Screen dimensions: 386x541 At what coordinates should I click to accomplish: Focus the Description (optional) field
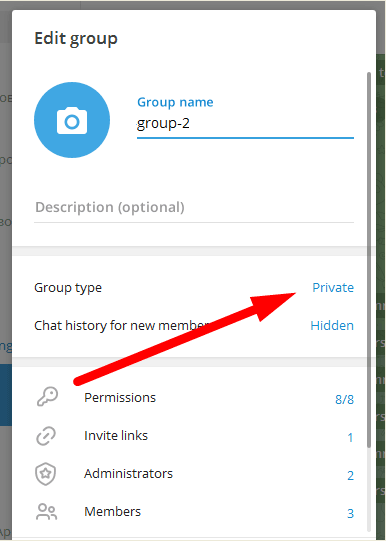coord(194,207)
